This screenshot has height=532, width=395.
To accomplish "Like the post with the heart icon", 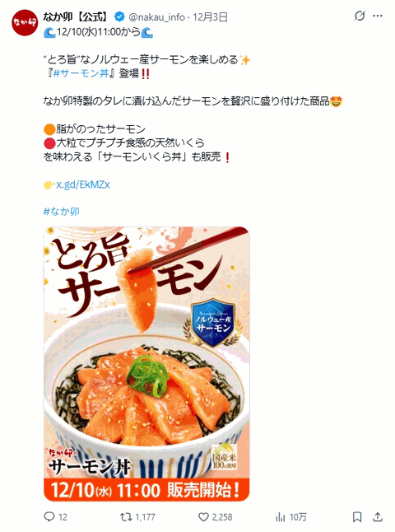I will 203,516.
